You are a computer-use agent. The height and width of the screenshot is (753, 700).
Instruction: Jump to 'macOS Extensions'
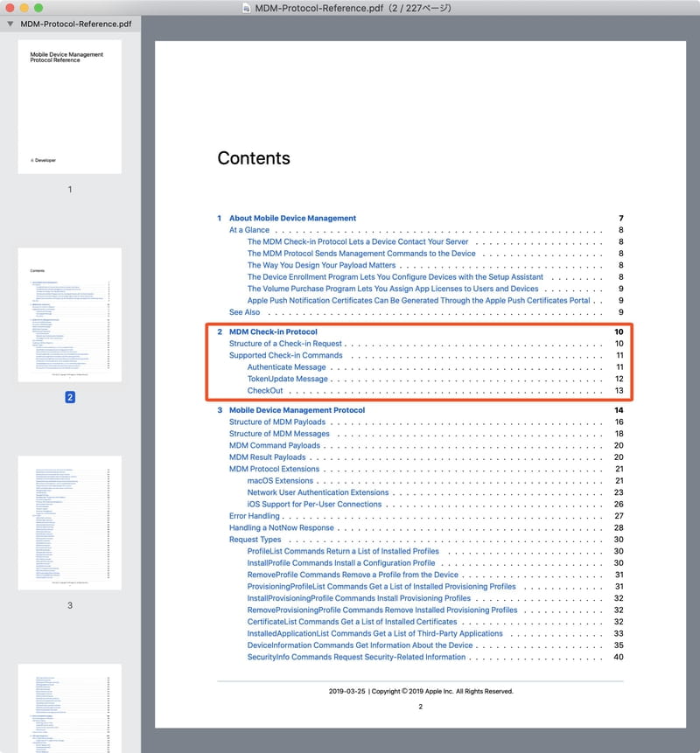[280, 481]
